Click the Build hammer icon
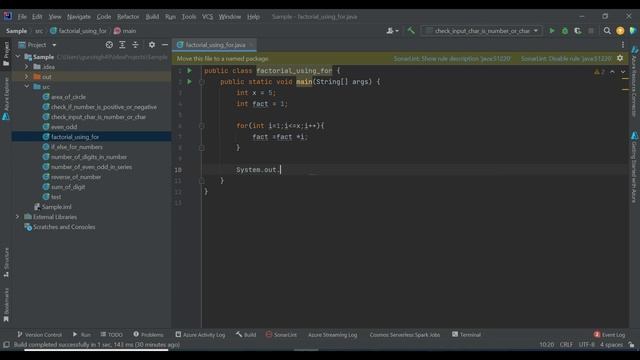Viewport: 640px width, 360px height. (411, 31)
